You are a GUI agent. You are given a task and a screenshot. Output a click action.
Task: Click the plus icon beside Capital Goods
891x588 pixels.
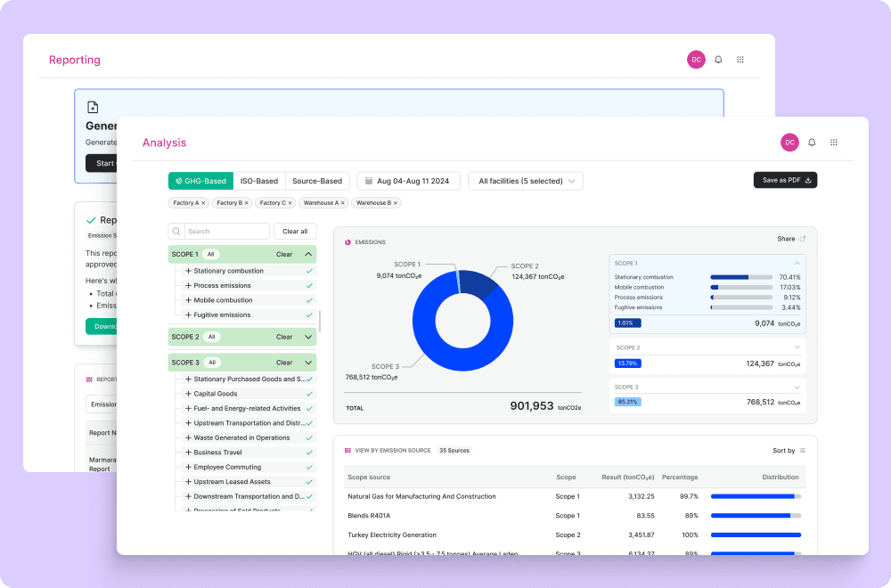coord(188,394)
